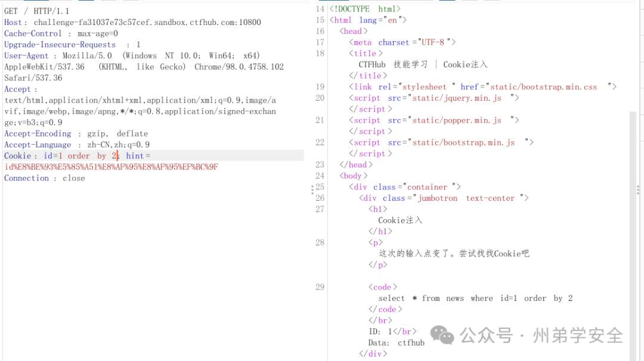Screen dimensions: 644x361
Task: Click the closing "</title>" tag
Action: 368,76
